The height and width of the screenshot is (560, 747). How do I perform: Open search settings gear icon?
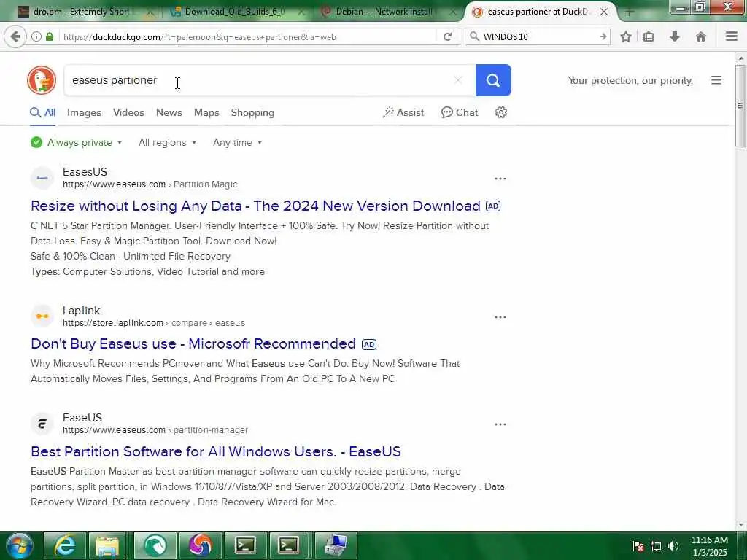tap(500, 112)
